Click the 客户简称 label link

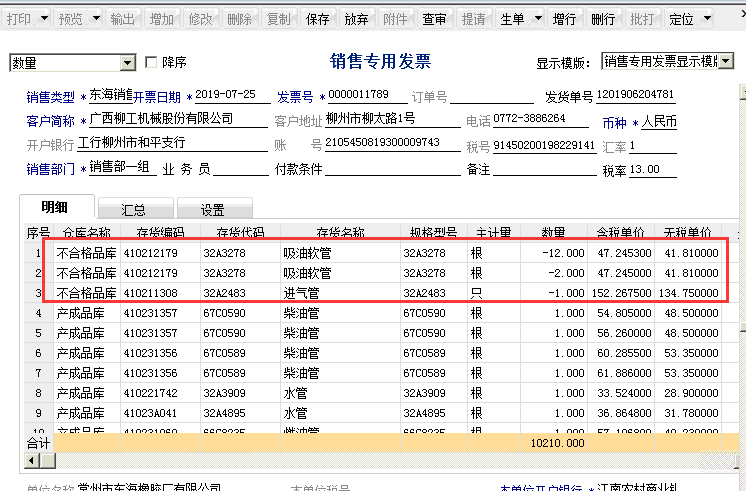pos(50,121)
